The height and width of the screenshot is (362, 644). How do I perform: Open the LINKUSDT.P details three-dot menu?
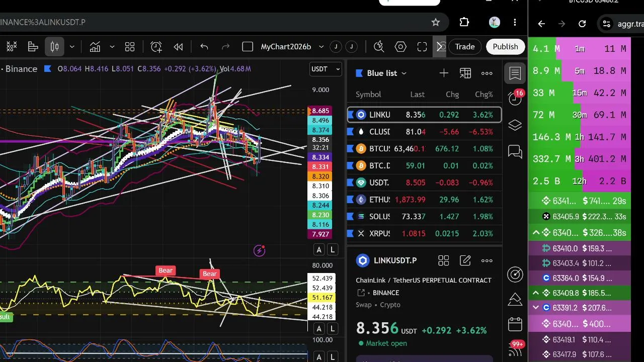pyautogui.click(x=487, y=260)
